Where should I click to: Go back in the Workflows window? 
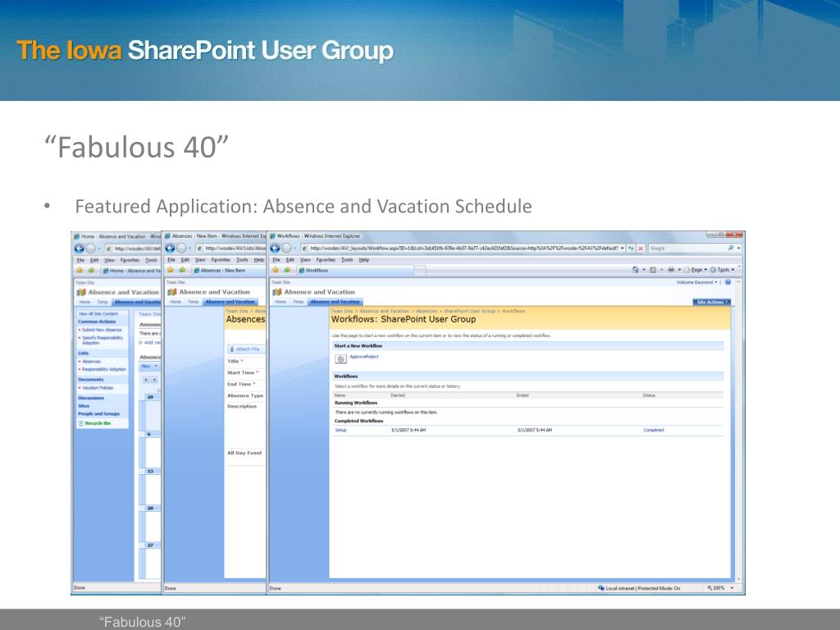(276, 249)
